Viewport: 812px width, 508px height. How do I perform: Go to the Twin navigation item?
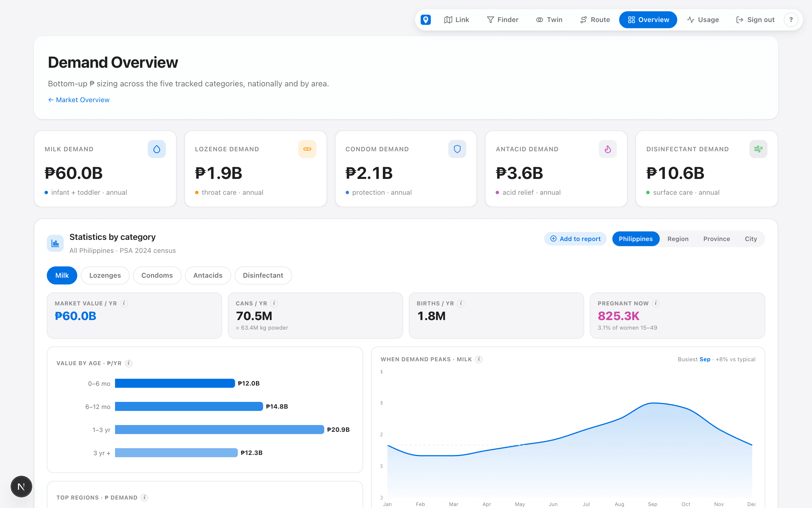click(549, 20)
